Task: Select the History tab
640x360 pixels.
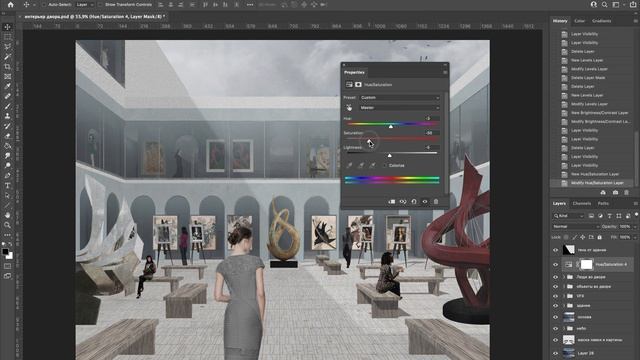Action: [x=560, y=21]
